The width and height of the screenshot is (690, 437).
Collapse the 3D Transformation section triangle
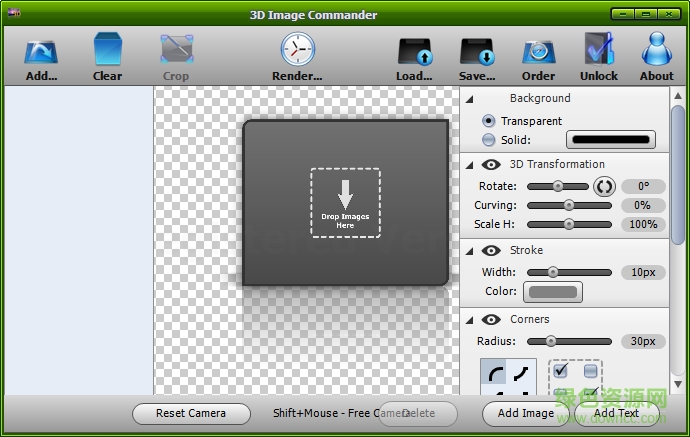(x=470, y=165)
